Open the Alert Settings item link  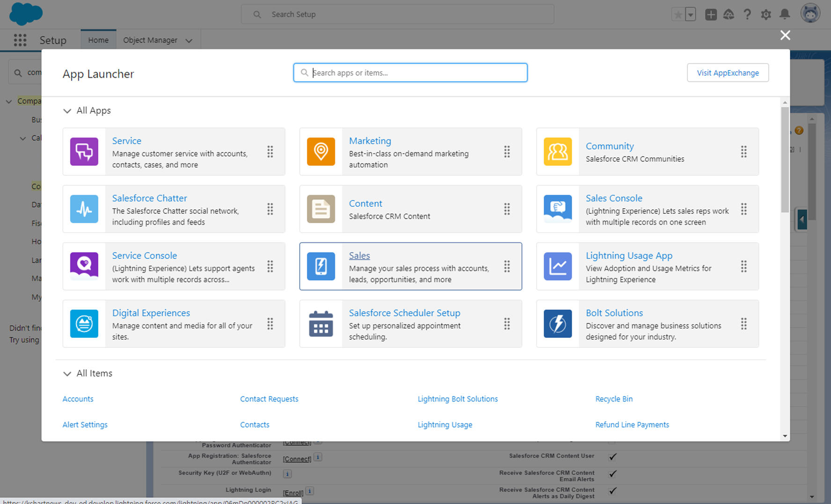(x=85, y=424)
